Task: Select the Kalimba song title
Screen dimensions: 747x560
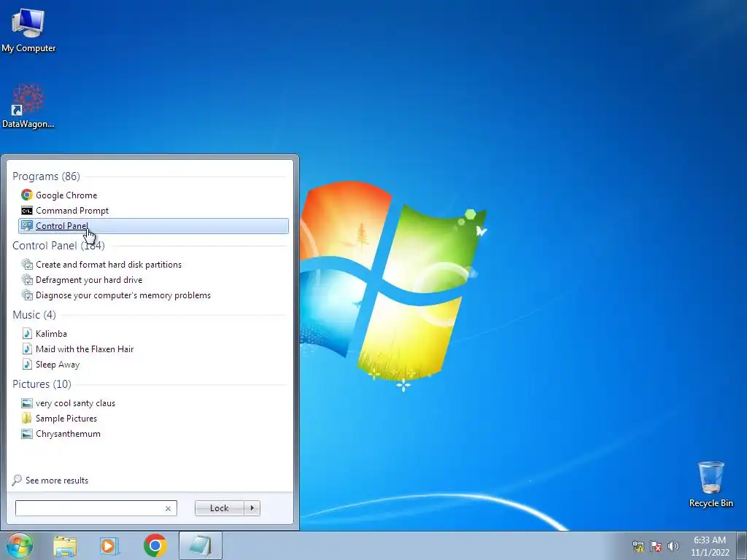Action: click(51, 334)
